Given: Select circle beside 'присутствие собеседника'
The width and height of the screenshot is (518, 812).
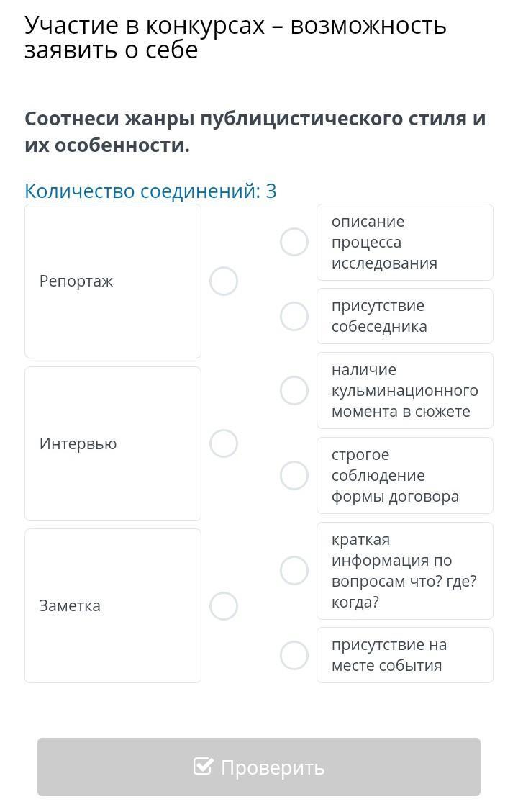Looking at the screenshot, I should (294, 316).
